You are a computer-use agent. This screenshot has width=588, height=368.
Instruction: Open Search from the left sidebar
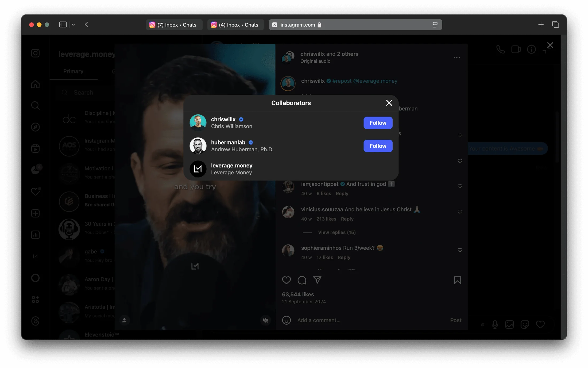[35, 106]
